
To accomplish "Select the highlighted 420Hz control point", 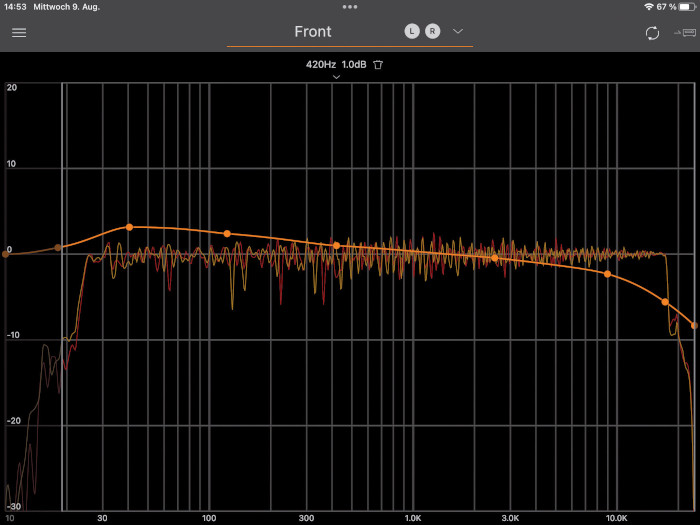I will [336, 245].
